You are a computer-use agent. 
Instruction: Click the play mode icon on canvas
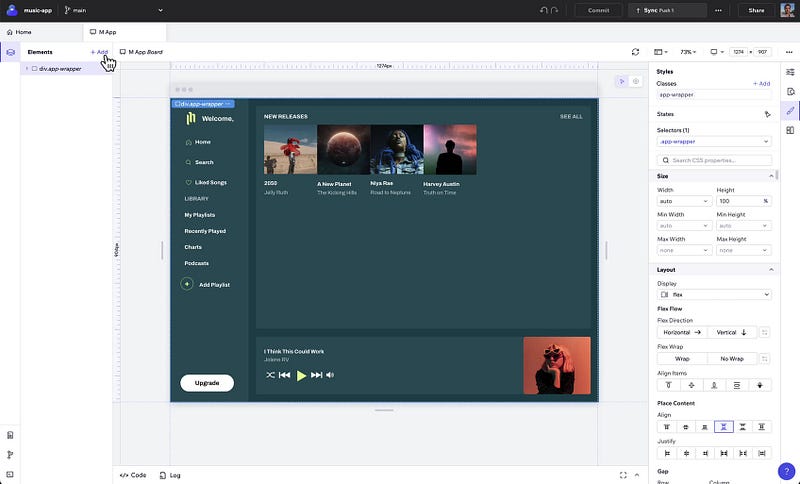[x=621, y=81]
